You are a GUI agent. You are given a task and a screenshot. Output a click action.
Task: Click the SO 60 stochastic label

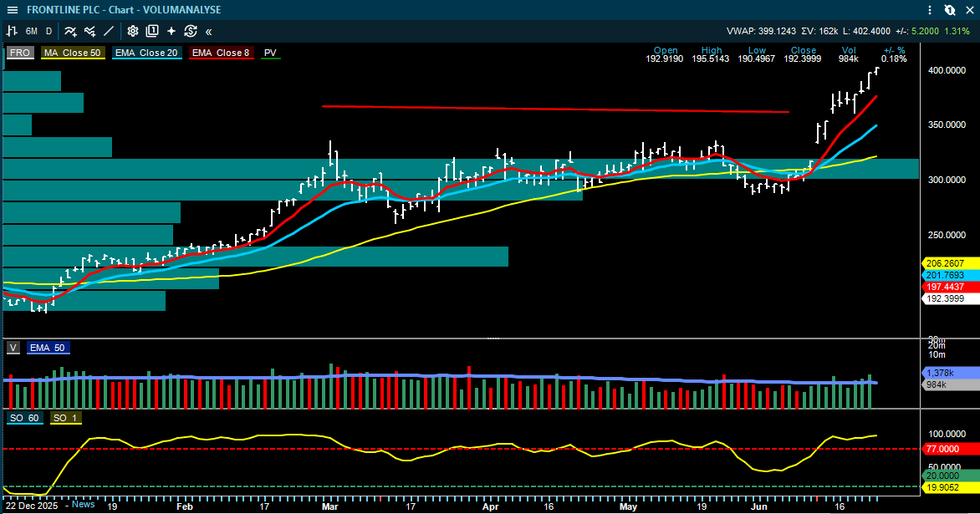point(24,418)
